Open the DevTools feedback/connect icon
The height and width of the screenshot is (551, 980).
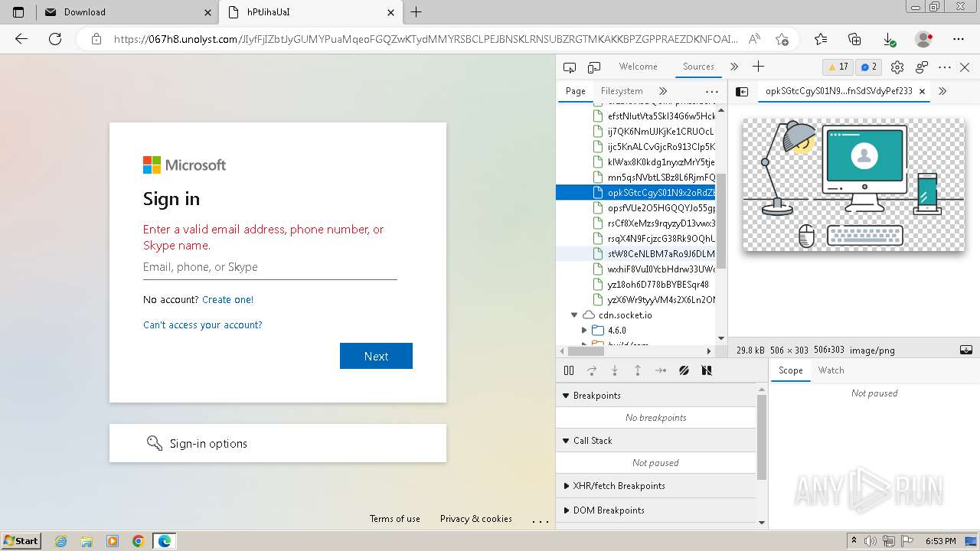click(x=922, y=67)
